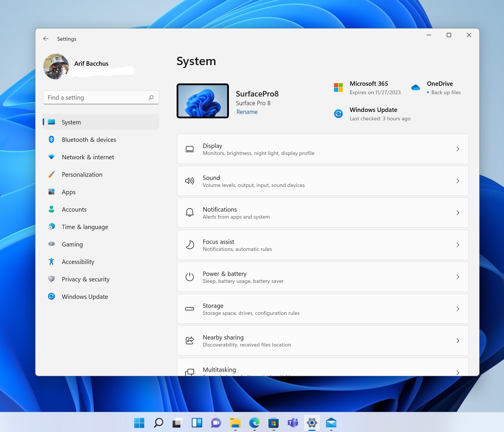Click the Time & language clock icon
The width and height of the screenshot is (504, 432).
[51, 226]
